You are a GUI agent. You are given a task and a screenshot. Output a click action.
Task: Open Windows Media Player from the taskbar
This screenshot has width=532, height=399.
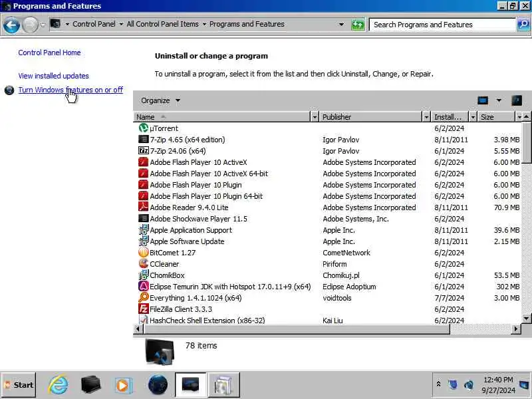122,386
